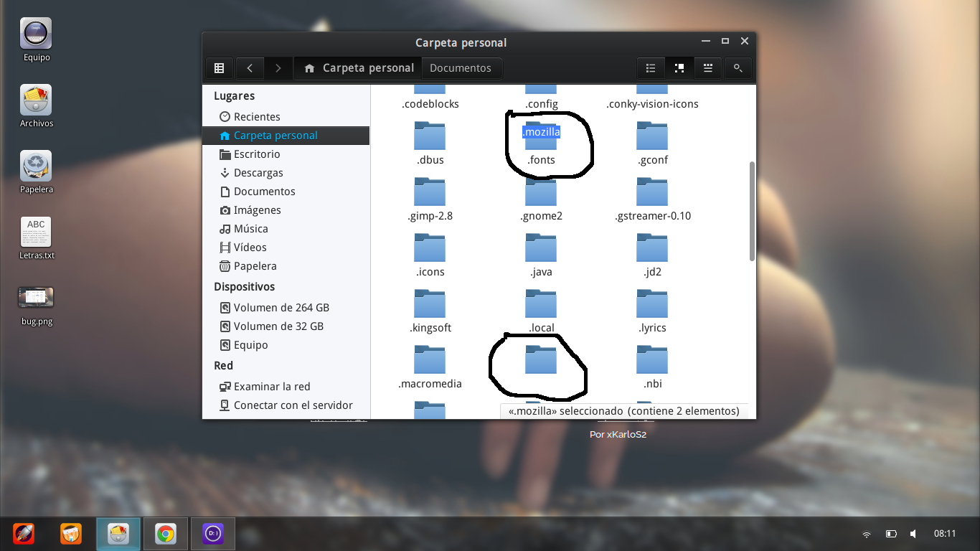Open Volumen de 264 GB in the sidebar

281,308
